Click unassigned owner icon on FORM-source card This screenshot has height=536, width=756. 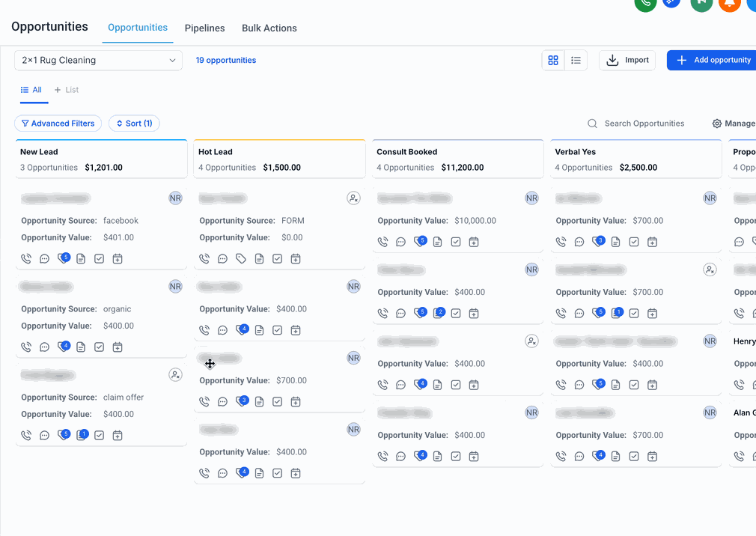click(354, 198)
